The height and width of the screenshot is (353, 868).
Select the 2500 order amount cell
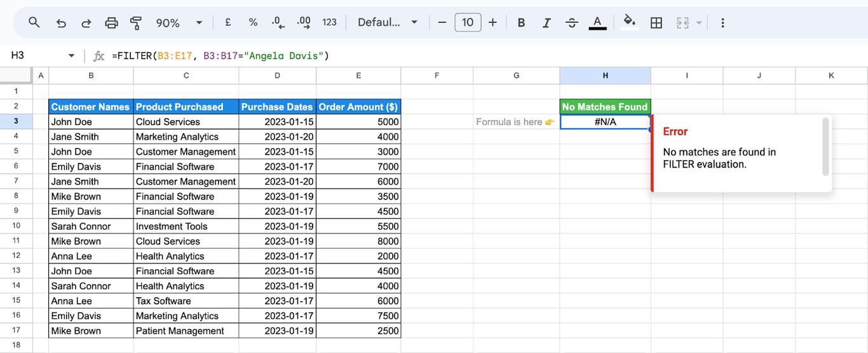358,331
